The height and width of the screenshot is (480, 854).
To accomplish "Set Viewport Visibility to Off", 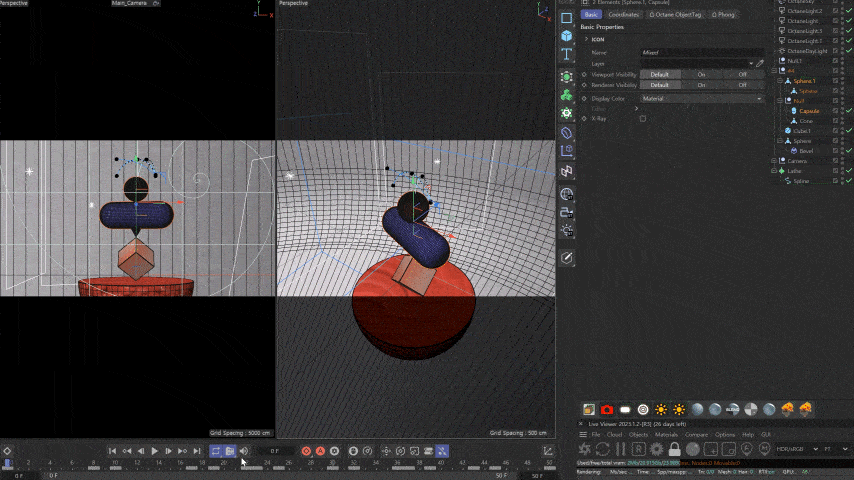I will click(742, 75).
